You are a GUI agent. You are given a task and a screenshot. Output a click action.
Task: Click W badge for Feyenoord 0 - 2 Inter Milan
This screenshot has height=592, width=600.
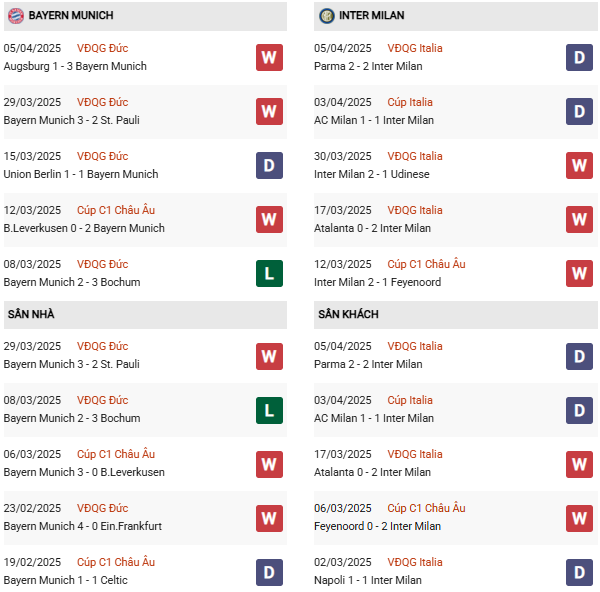click(x=579, y=517)
